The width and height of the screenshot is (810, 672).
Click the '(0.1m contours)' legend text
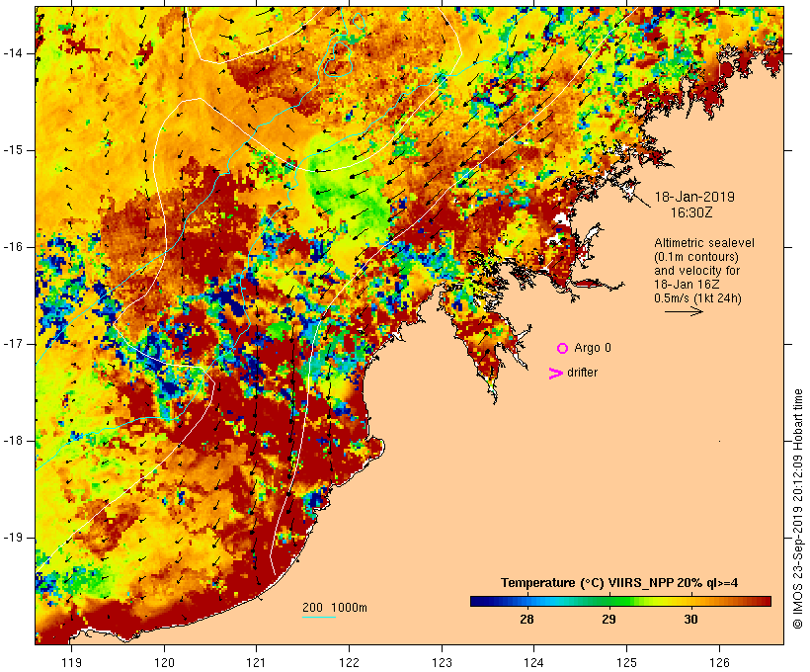(x=696, y=257)
